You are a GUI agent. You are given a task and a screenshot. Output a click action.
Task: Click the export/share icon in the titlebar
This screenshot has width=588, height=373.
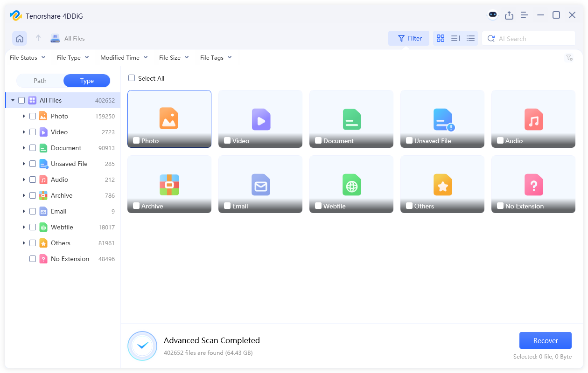pos(509,15)
